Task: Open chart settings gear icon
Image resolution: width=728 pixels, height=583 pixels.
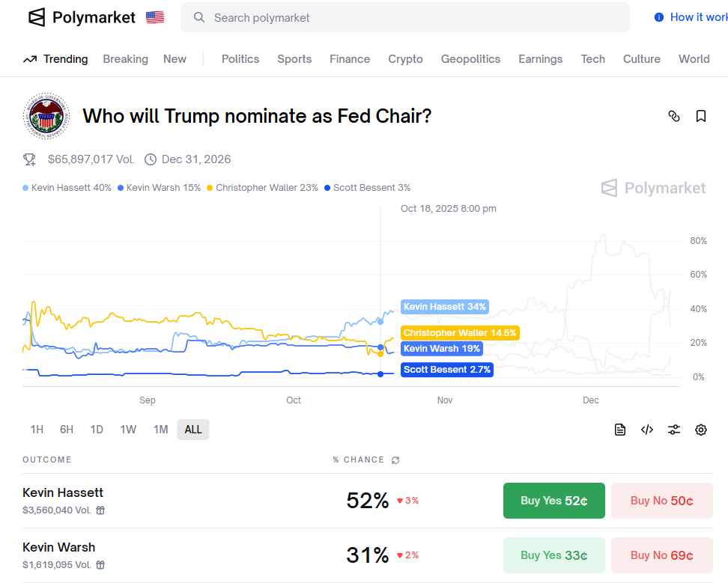Action: pos(701,430)
